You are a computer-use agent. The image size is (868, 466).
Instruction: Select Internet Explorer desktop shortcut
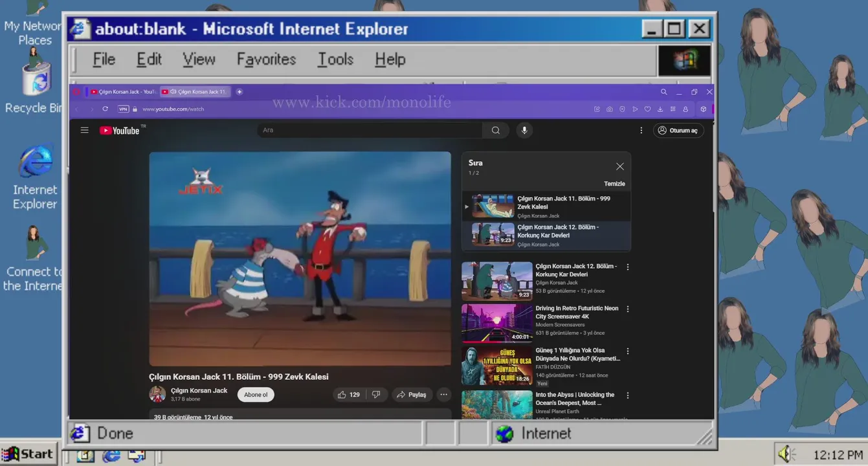[35, 177]
